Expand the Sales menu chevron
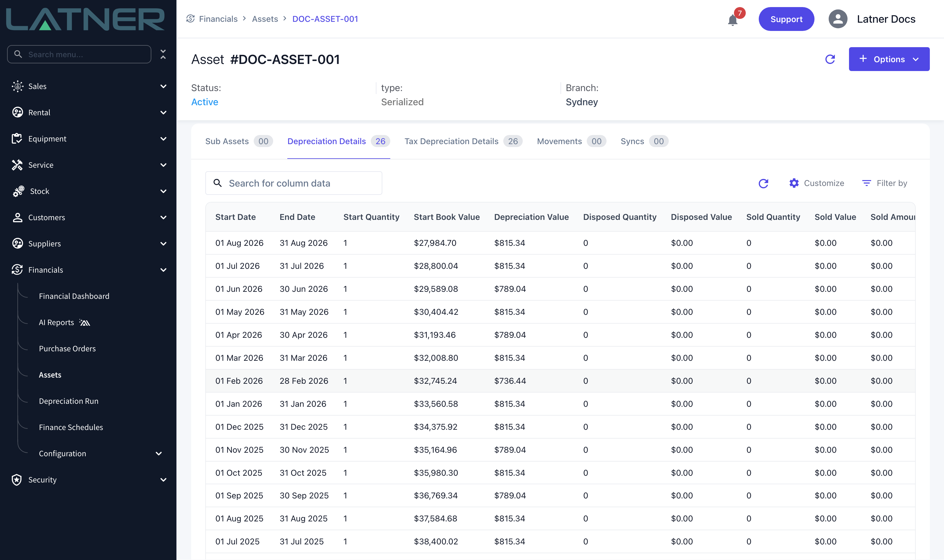This screenshot has height=560, width=944. pos(163,86)
